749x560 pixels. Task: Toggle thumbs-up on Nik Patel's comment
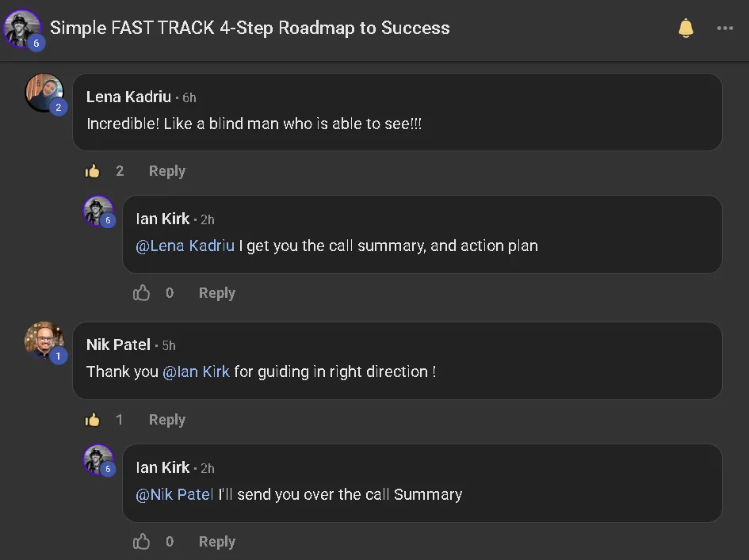(92, 420)
